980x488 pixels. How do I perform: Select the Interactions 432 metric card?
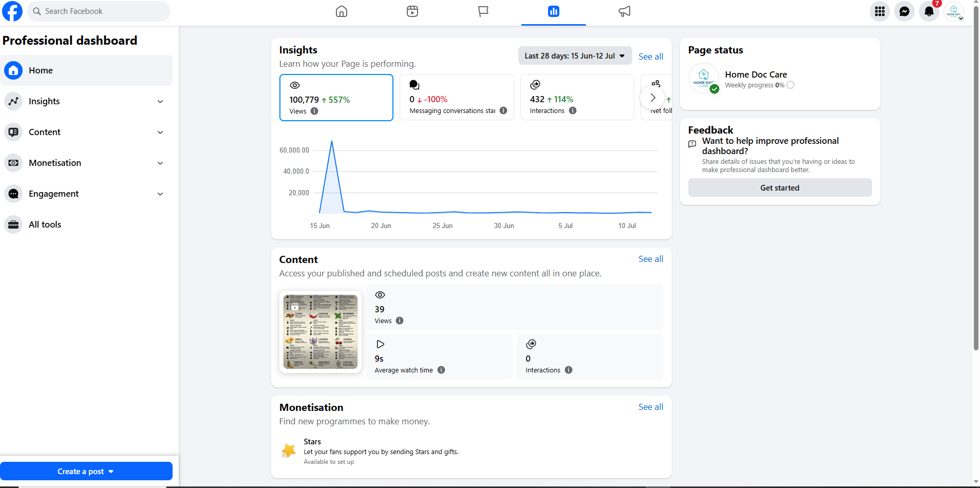point(577,98)
